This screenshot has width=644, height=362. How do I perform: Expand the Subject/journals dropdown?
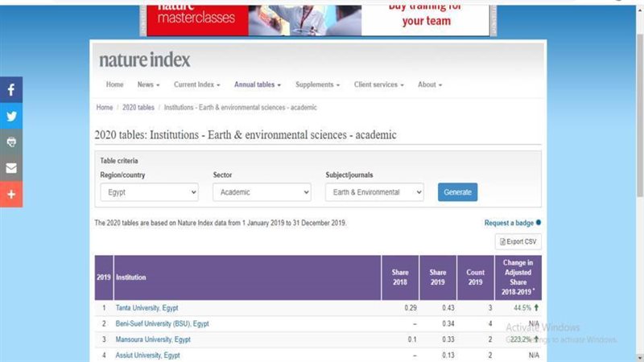click(x=374, y=192)
